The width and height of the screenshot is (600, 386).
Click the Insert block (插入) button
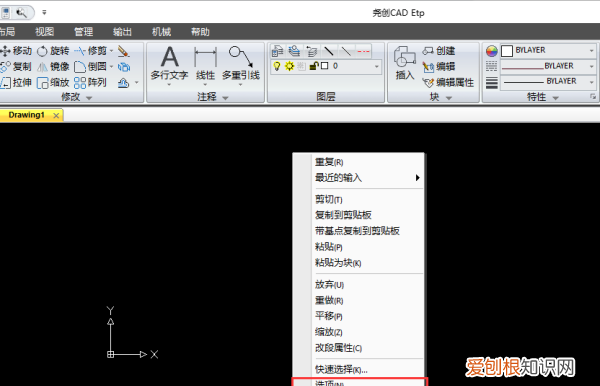[404, 62]
